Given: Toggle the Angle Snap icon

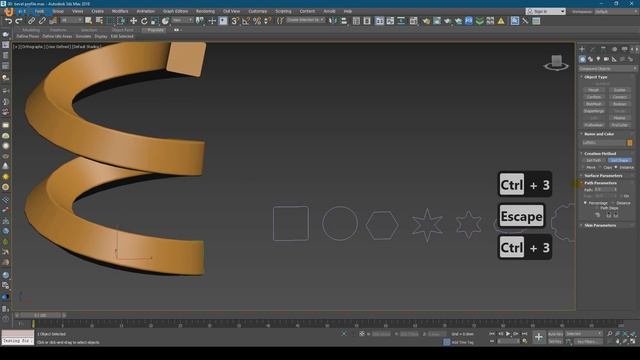Looking at the screenshot, I should [x=246, y=21].
